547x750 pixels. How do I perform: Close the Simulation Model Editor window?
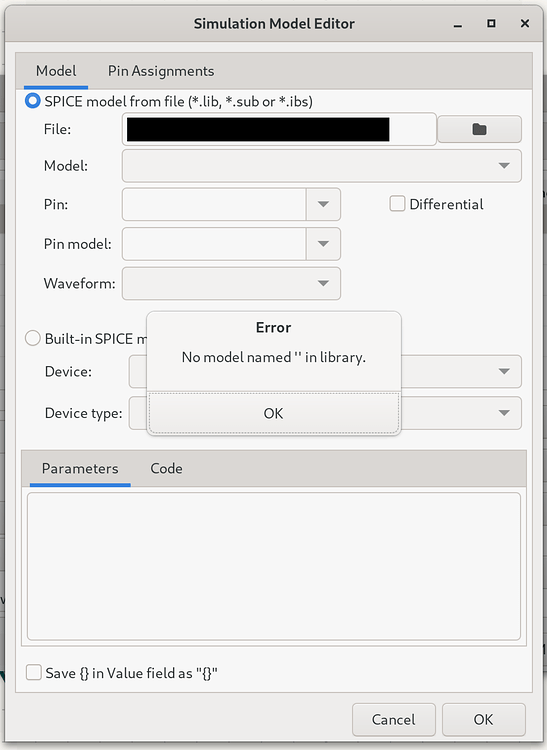click(525, 23)
